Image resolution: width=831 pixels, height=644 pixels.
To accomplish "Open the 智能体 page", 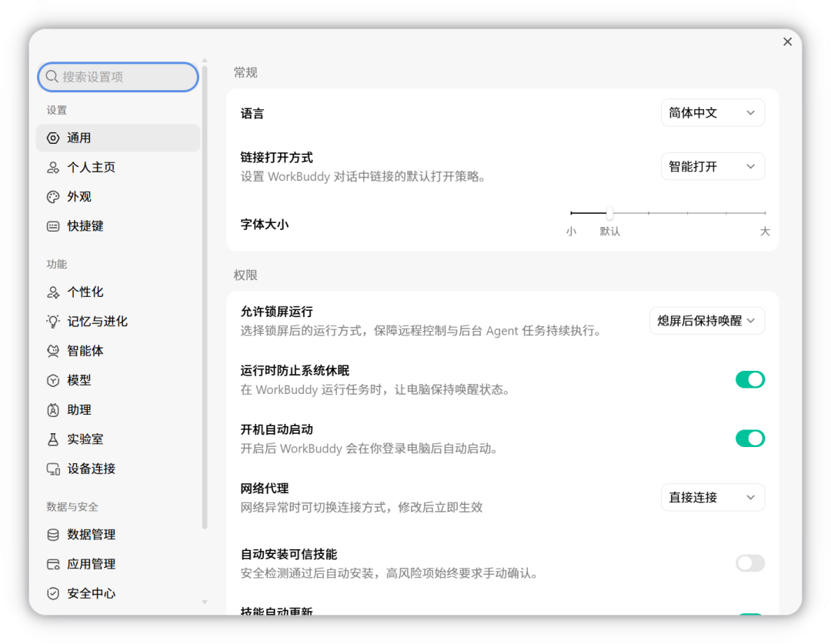I will tap(118, 351).
